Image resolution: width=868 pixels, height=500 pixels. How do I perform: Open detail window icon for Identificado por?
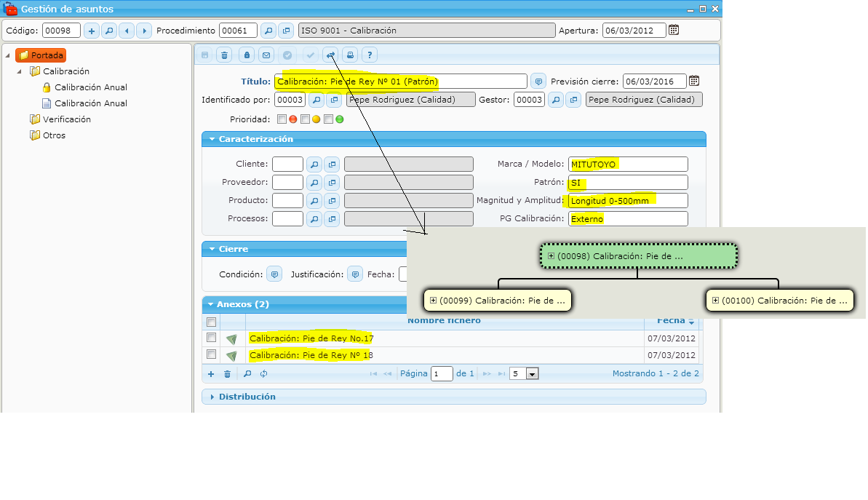coord(334,100)
